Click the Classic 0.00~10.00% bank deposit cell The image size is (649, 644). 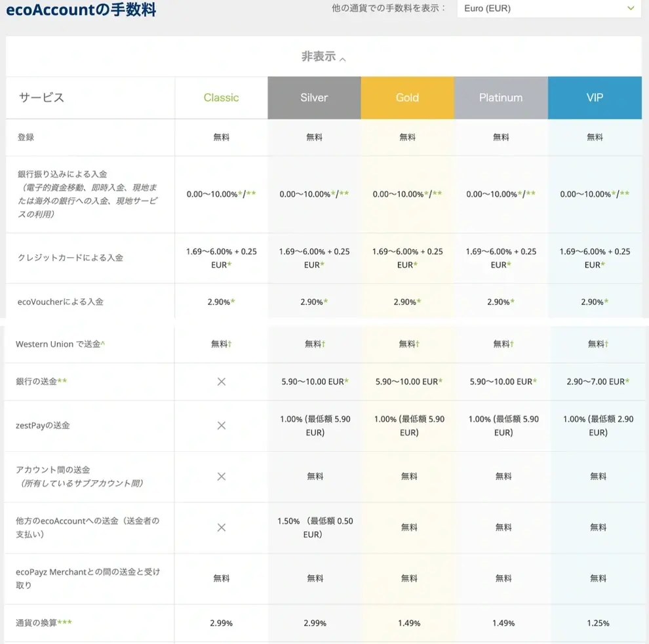221,194
